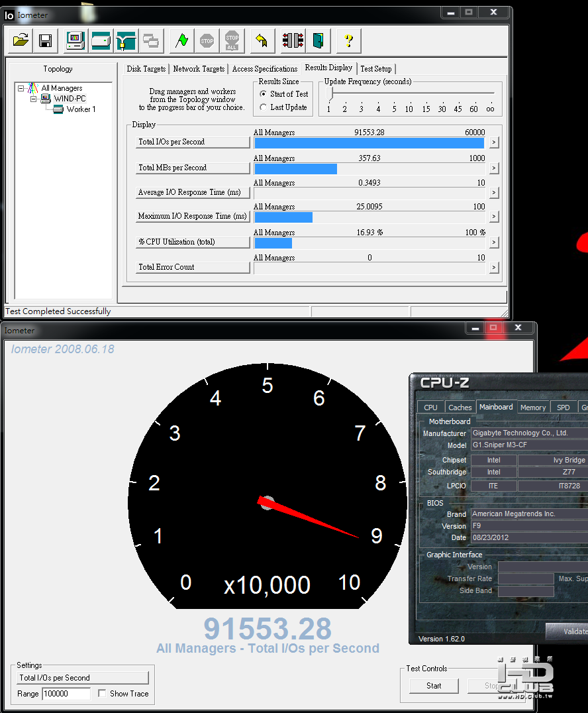Image resolution: width=588 pixels, height=713 pixels.
Task: Collapse the All Managers tree node
Action: pyautogui.click(x=21, y=88)
